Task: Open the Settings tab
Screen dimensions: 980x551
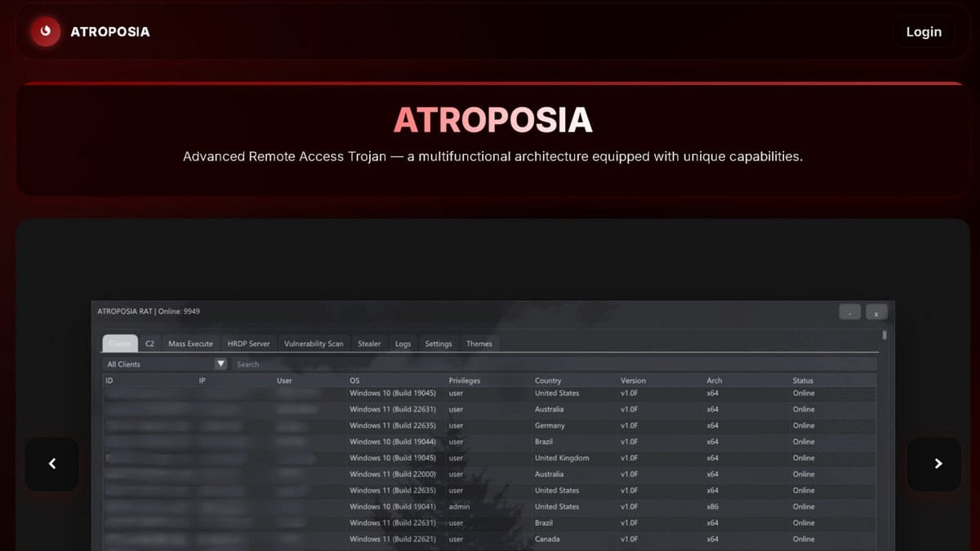Action: pos(438,344)
